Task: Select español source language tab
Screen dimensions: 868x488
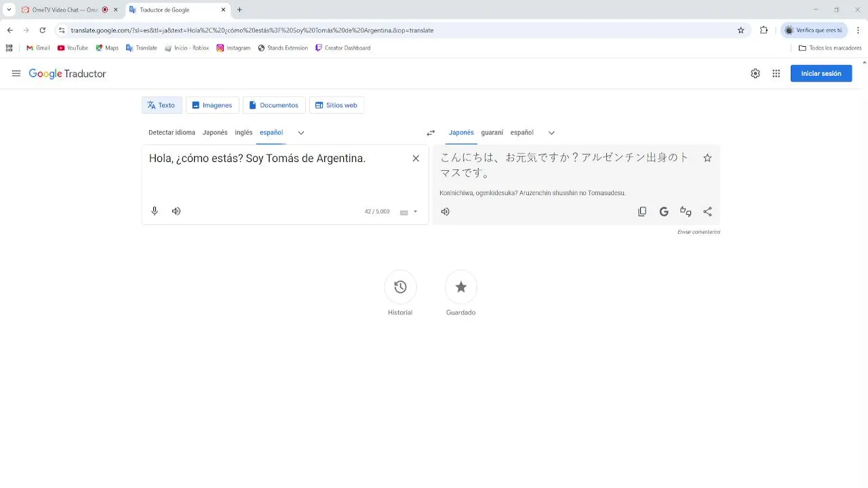Action: point(271,133)
